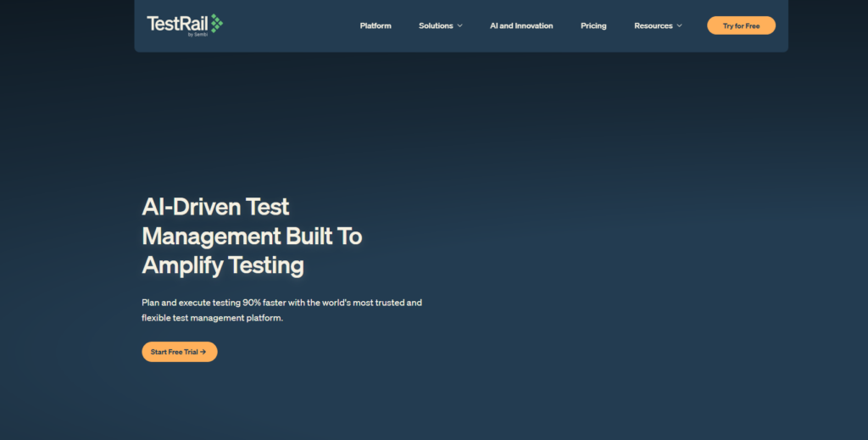Select Pricing in the navigation bar
Image resolution: width=868 pixels, height=440 pixels.
click(593, 26)
